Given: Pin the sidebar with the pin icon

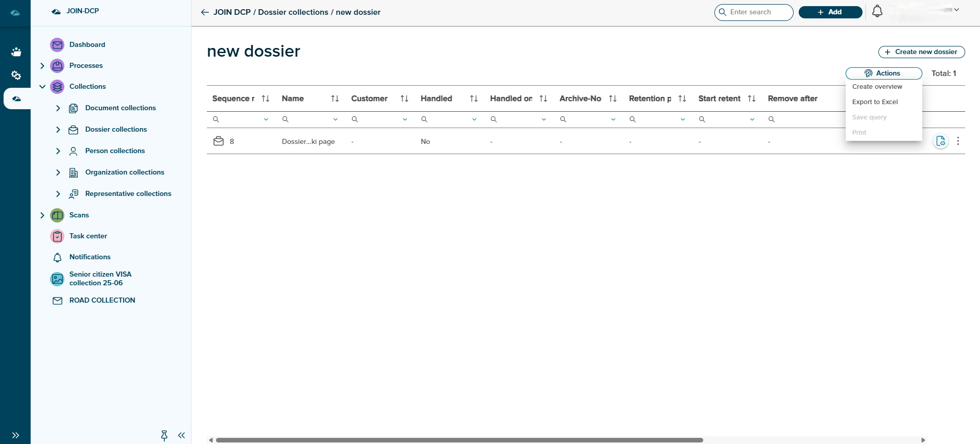Looking at the screenshot, I should click(164, 435).
